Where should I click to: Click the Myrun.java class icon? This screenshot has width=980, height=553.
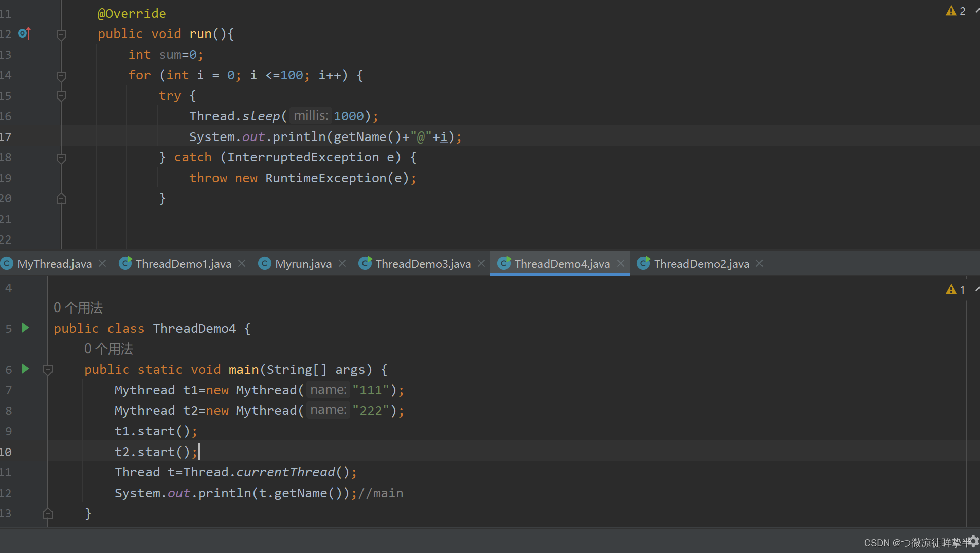[x=265, y=263]
